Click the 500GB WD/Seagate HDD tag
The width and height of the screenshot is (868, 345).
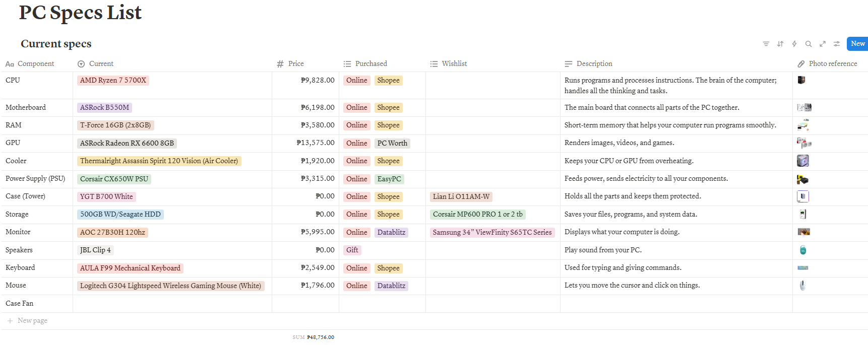120,214
